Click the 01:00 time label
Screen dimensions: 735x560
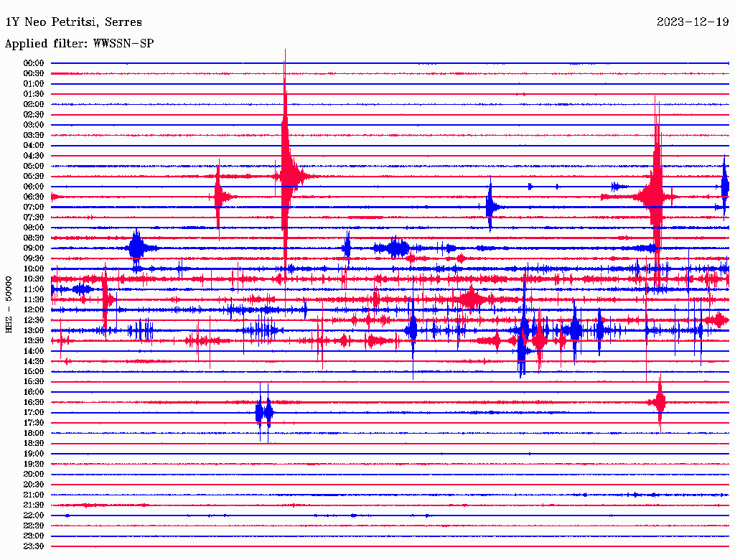(x=34, y=84)
